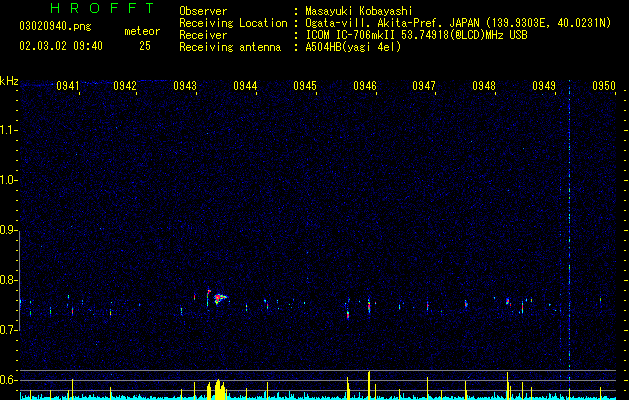Click the 0949 time marker
629x400 pixels.
tap(544, 86)
